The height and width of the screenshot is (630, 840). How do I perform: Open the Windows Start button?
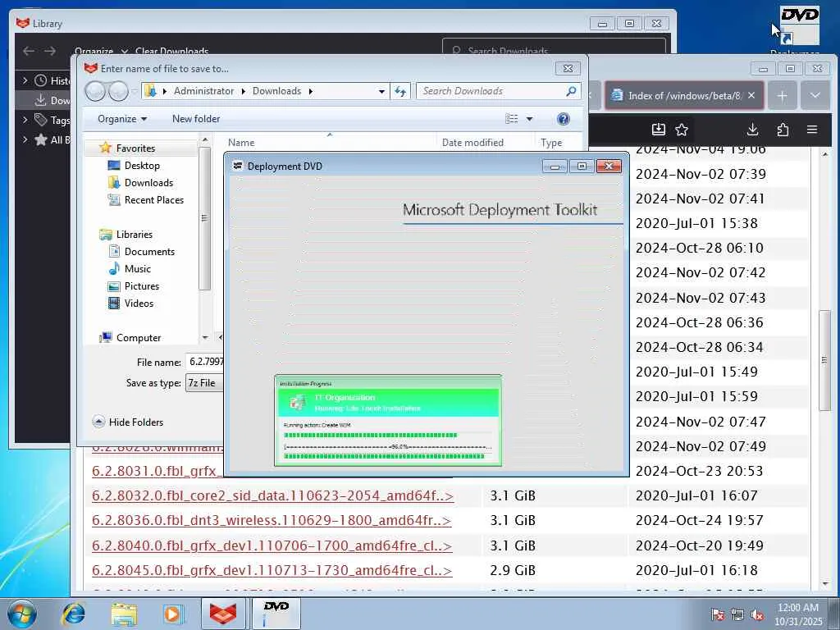[21, 614]
